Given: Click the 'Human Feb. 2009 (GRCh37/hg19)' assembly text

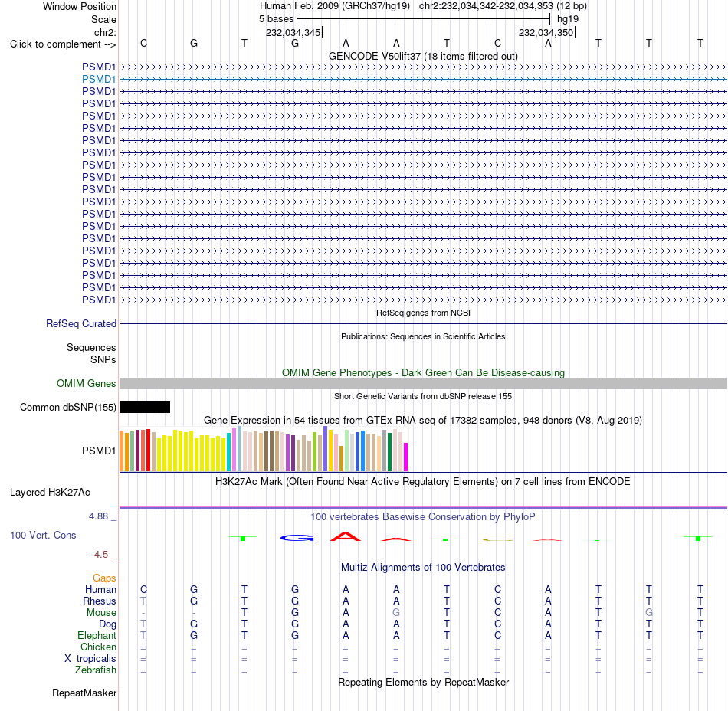Looking at the screenshot, I should click(x=335, y=6).
